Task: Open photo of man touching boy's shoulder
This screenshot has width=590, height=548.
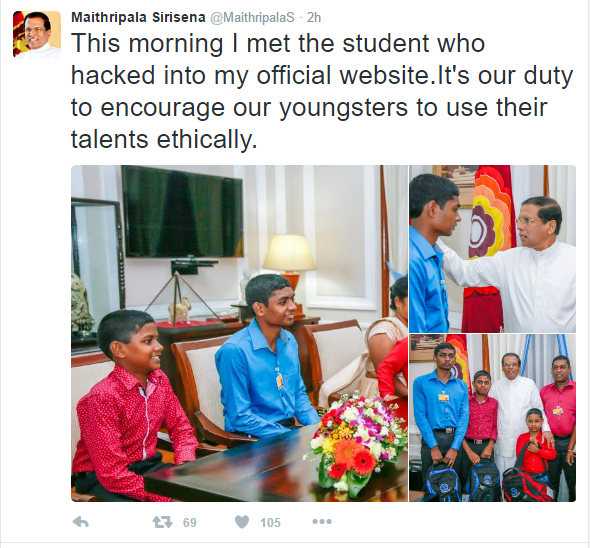Action: click(x=493, y=249)
